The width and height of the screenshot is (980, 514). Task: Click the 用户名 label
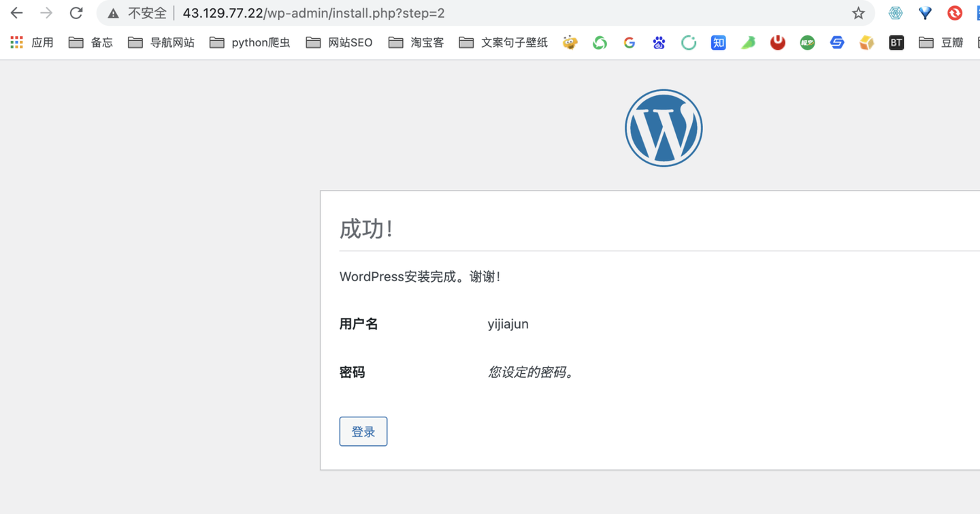(x=359, y=324)
